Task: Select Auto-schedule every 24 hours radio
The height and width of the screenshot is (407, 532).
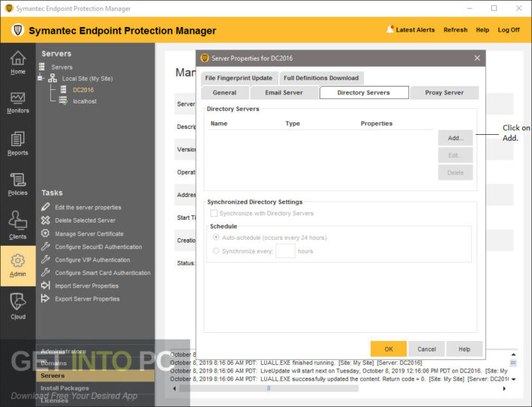Action: click(216, 237)
